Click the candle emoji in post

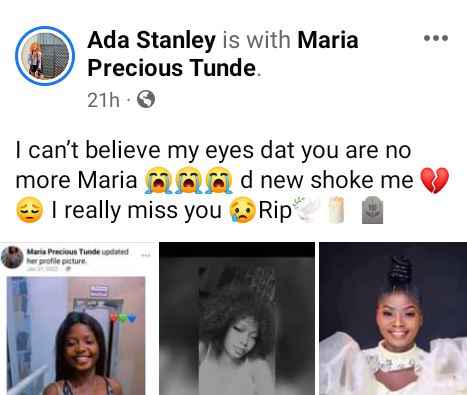click(x=336, y=210)
